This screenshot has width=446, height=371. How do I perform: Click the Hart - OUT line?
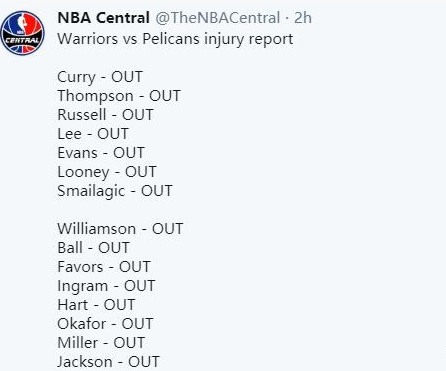(96, 305)
